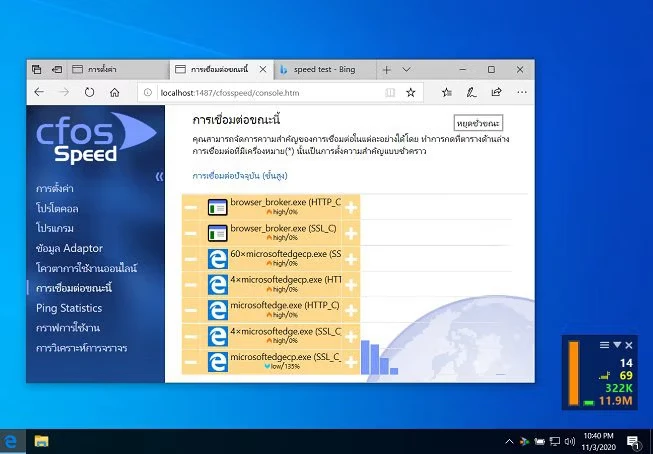Show hidden system tray icons
653x454 pixels.
coord(507,441)
